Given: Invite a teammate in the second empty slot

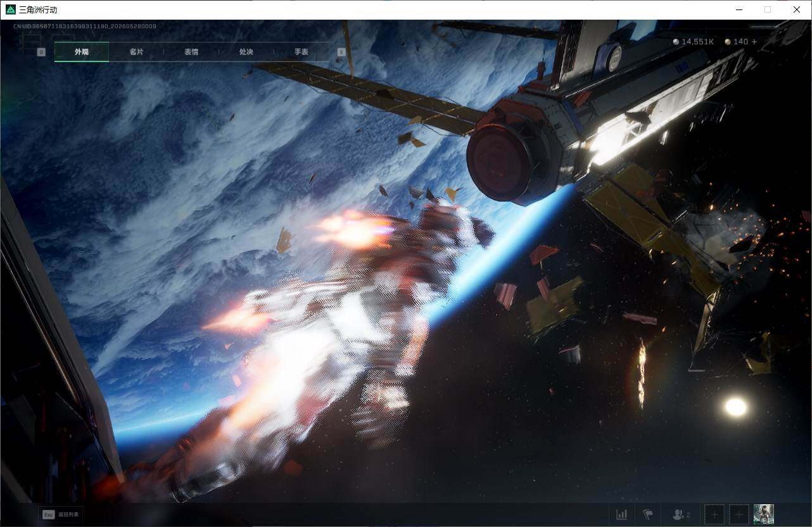Looking at the screenshot, I should (x=739, y=514).
